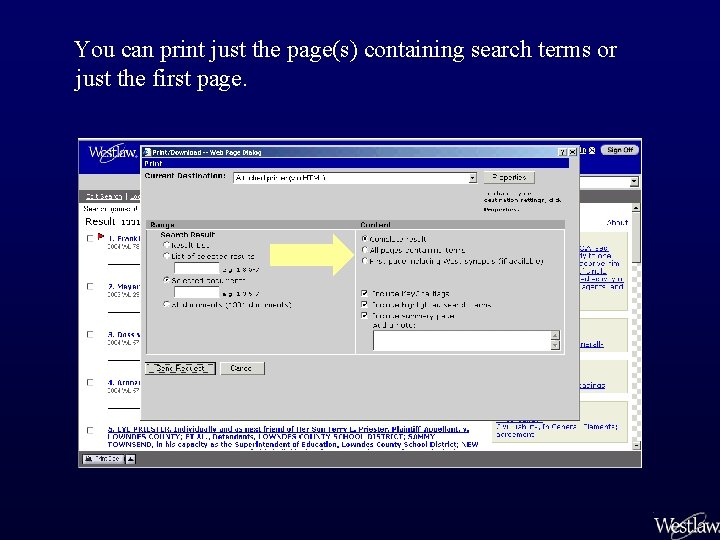Tick the checkbox beside result 3 Doss
This screenshot has height=540, width=720.
click(x=90, y=334)
